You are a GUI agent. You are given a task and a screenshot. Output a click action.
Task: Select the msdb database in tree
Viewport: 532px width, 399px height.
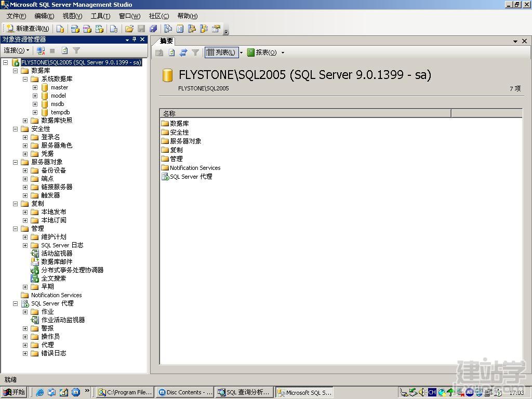(57, 104)
